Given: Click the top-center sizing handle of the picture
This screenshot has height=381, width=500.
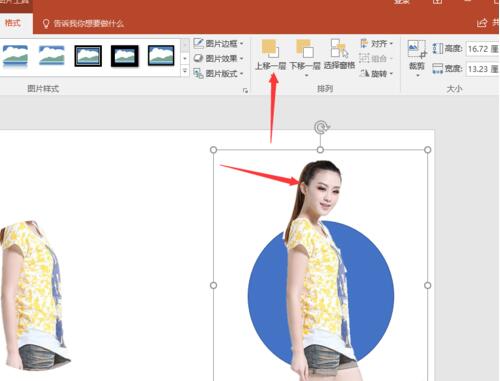Looking at the screenshot, I should click(320, 150).
